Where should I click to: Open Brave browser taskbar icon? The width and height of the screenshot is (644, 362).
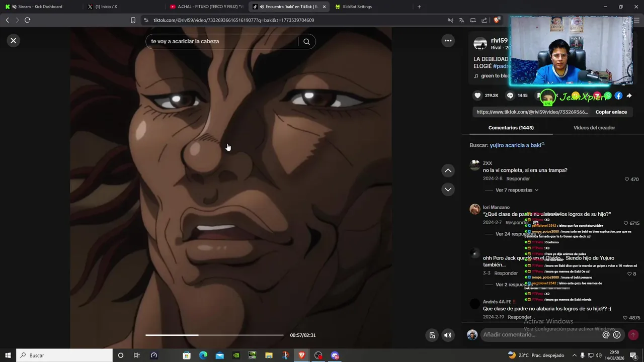click(301, 355)
